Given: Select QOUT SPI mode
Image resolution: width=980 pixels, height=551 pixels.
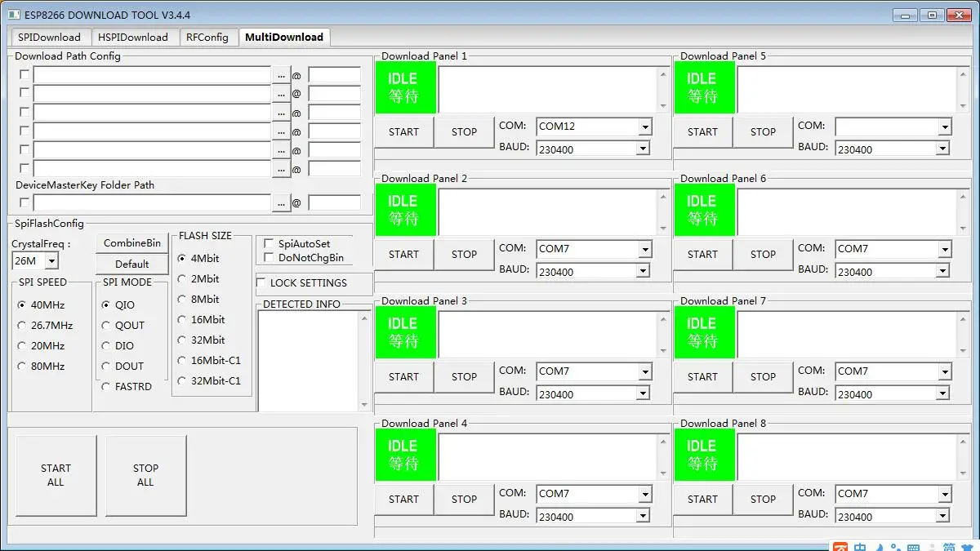Looking at the screenshot, I should [106, 325].
